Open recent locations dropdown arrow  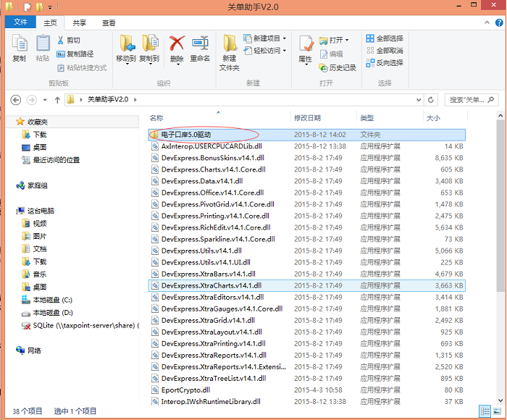click(45, 100)
